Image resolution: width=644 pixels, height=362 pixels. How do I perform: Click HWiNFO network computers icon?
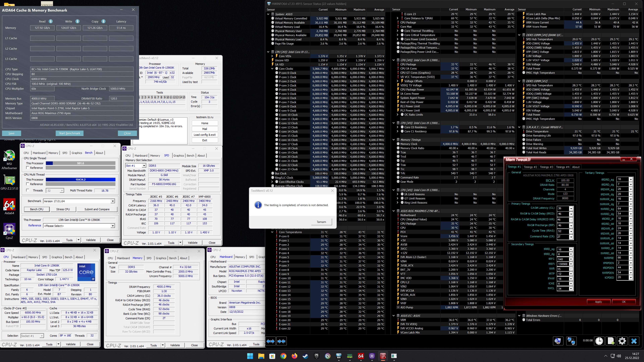coord(571,341)
